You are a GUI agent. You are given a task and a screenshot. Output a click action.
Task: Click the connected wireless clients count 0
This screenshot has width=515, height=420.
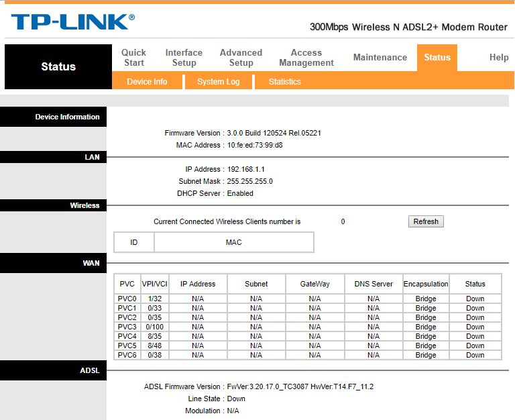tap(343, 222)
